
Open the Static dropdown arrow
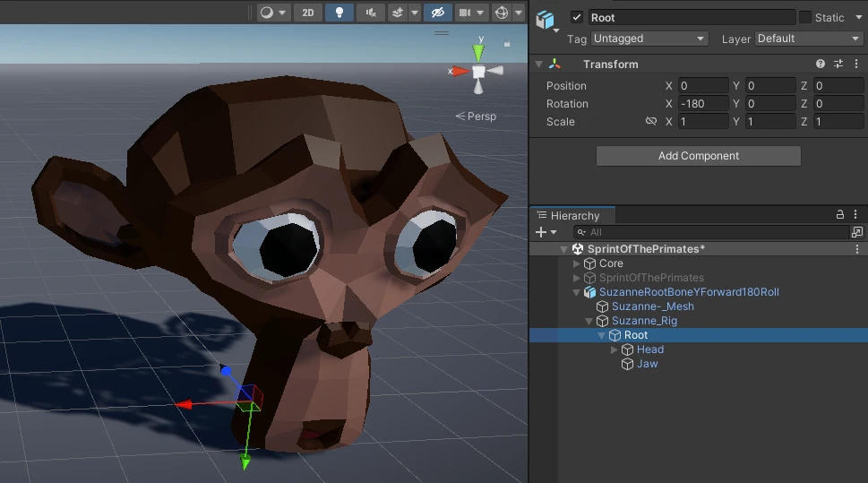click(858, 17)
